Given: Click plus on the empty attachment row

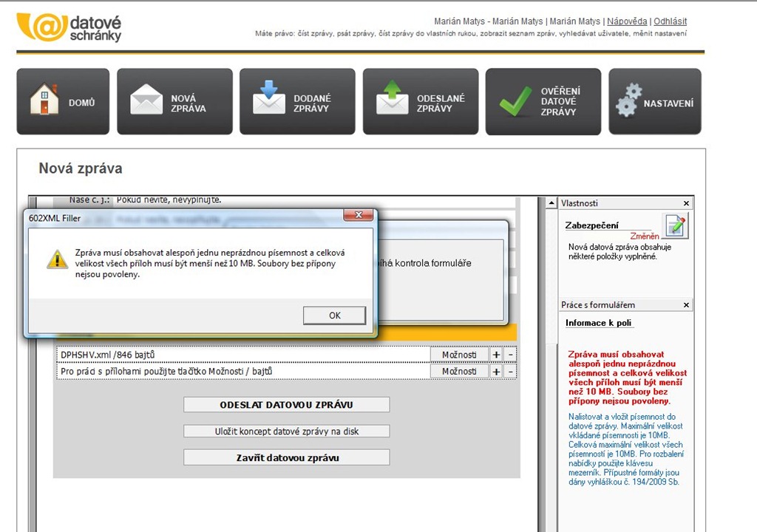Looking at the screenshot, I should tap(496, 371).
